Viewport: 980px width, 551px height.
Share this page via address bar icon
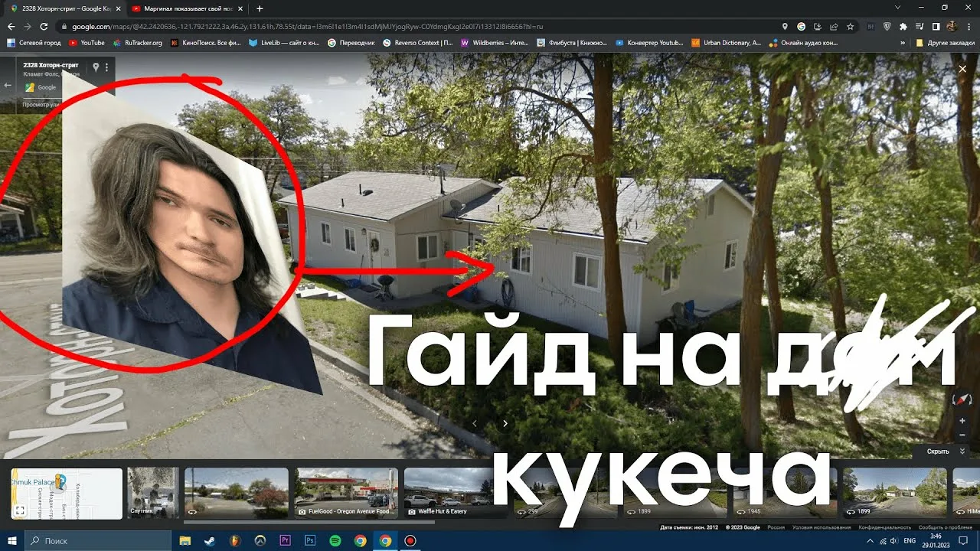[x=834, y=26]
